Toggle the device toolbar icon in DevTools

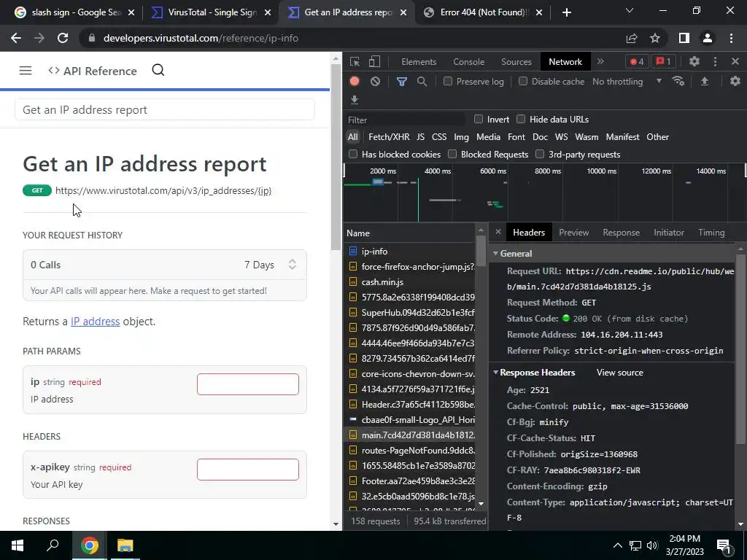coord(374,61)
